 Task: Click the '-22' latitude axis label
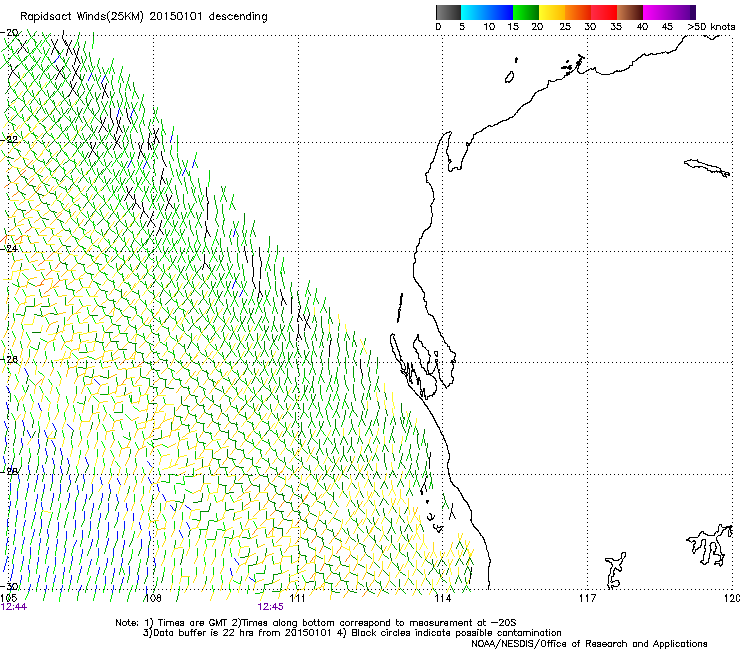pos(10,139)
